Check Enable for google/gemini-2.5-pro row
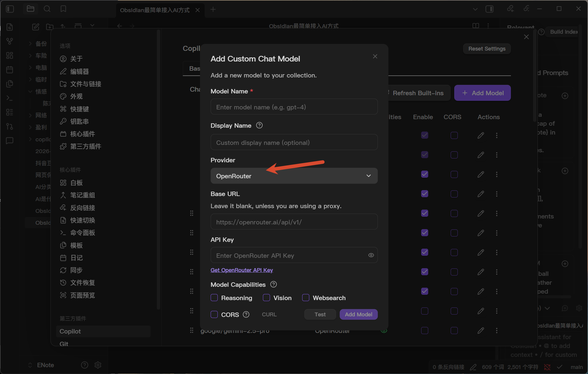588x374 pixels. click(425, 330)
